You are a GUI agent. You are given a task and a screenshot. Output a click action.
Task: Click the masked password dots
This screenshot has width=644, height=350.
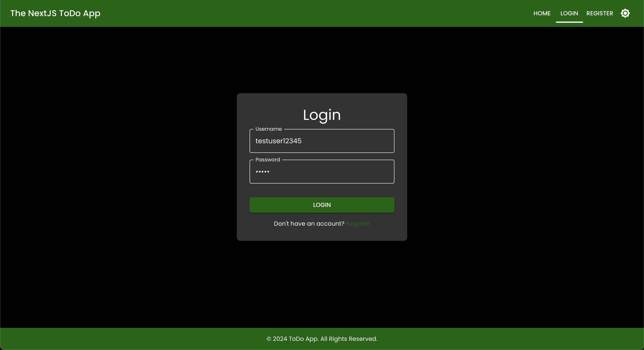262,172
